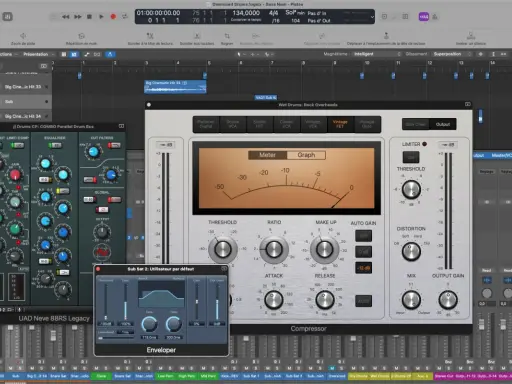Select the Big Cinematic Hit 33 audio region
Image resolution: width=512 pixels, height=384 pixels.
[x=175, y=86]
